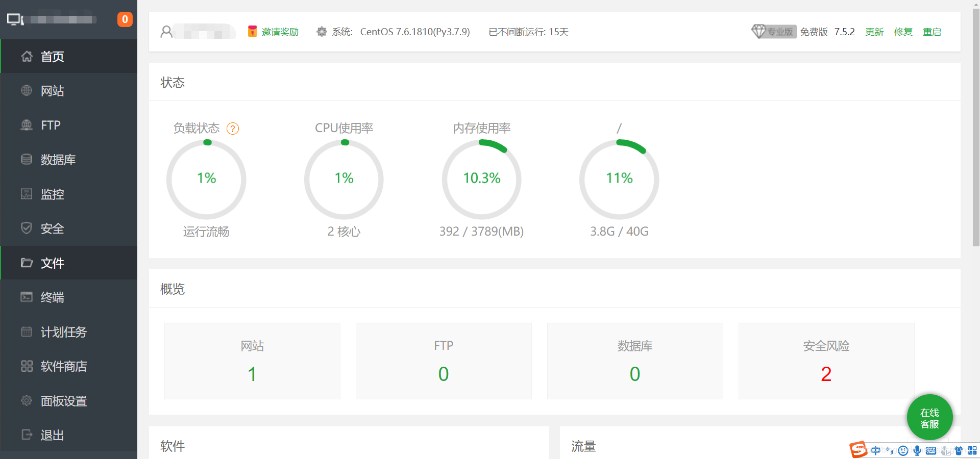Image resolution: width=980 pixels, height=459 pixels.
Task: Click the 运行流畅 status text
Action: [206, 232]
